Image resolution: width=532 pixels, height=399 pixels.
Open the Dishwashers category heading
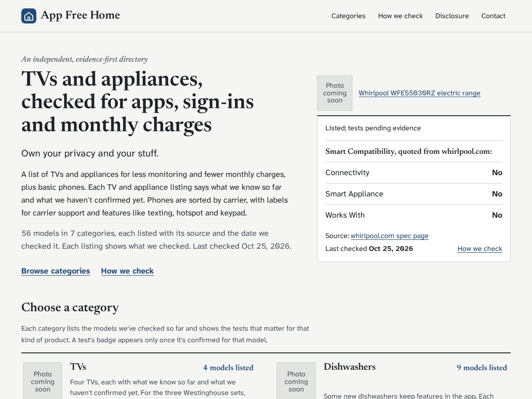(349, 367)
